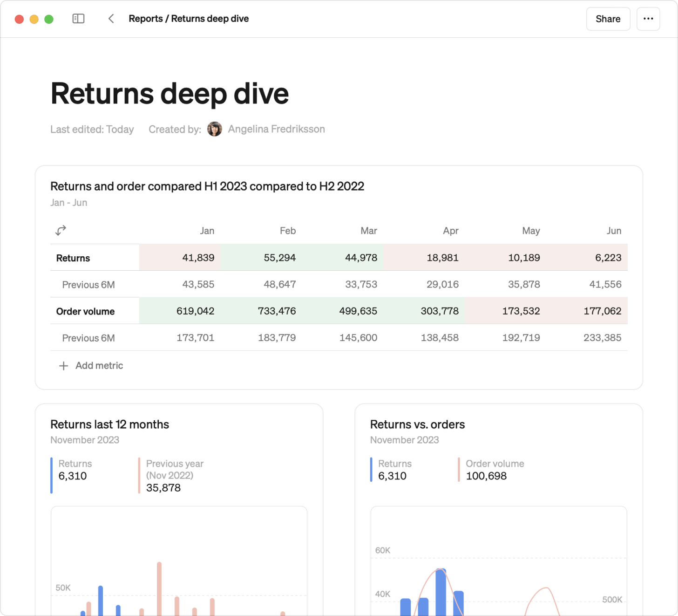Viewport: 678px width, 616px height.
Task: Click previous returns value 48,647
Action: coord(280,284)
